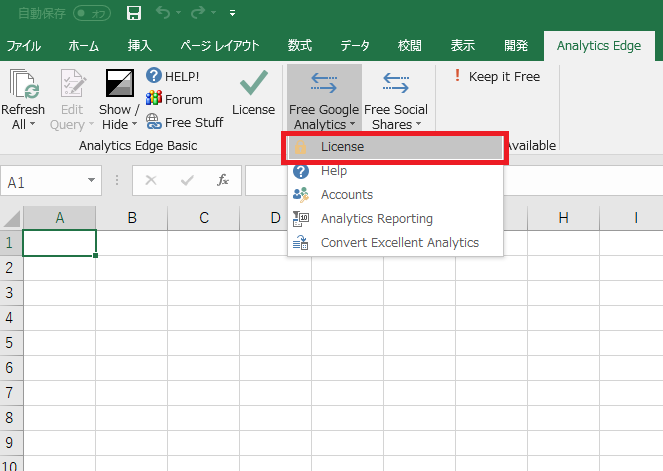Switch to the ホーム tab
The width and height of the screenshot is (663, 471).
[83, 45]
